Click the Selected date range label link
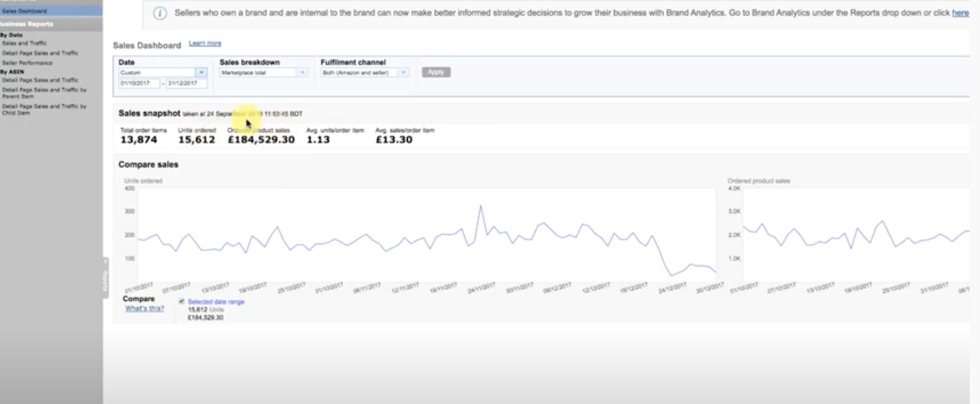This screenshot has height=404, width=980. (x=216, y=301)
